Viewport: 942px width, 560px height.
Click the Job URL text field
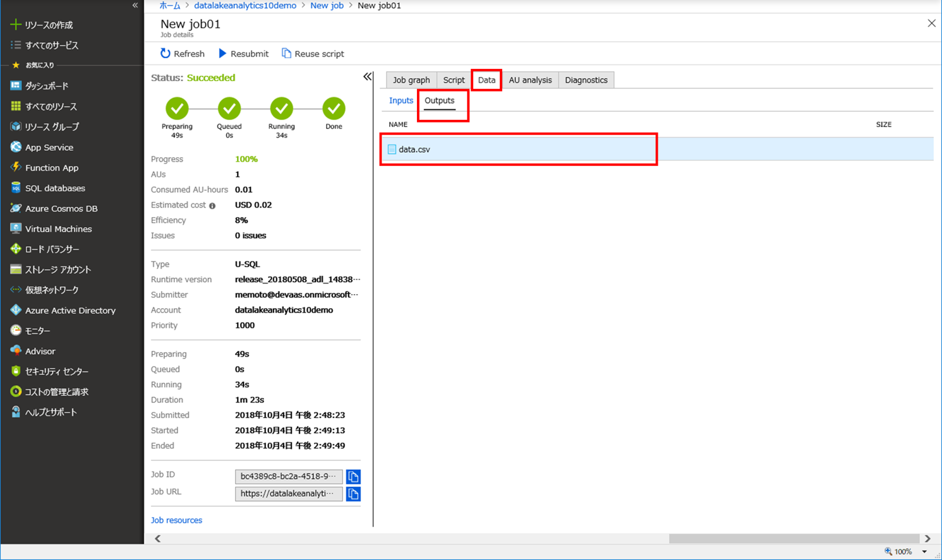[289, 494]
